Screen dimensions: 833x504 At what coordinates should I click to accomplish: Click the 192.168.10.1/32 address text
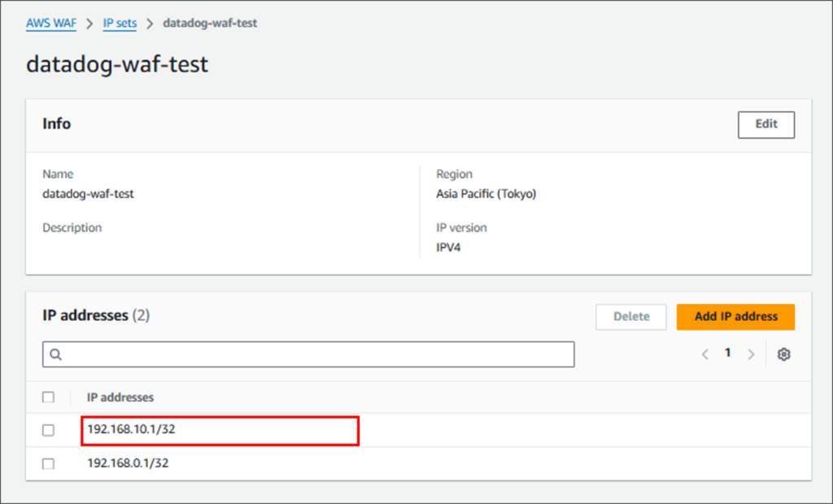point(131,429)
